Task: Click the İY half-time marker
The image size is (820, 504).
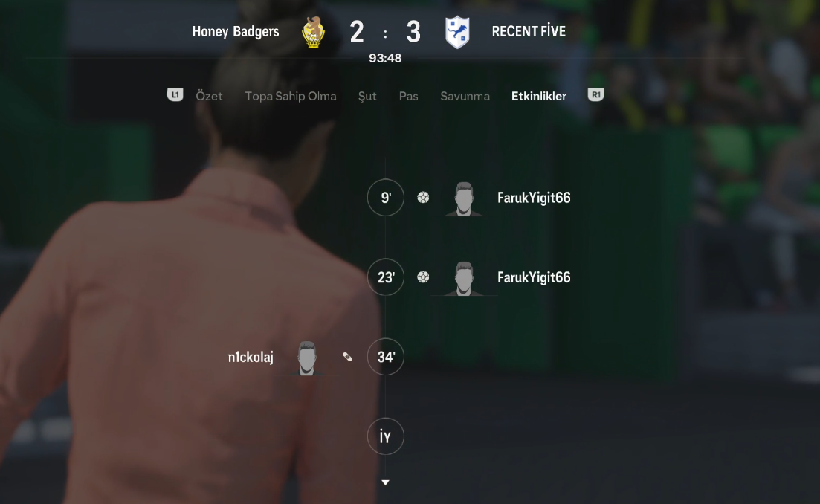Action: coord(385,436)
